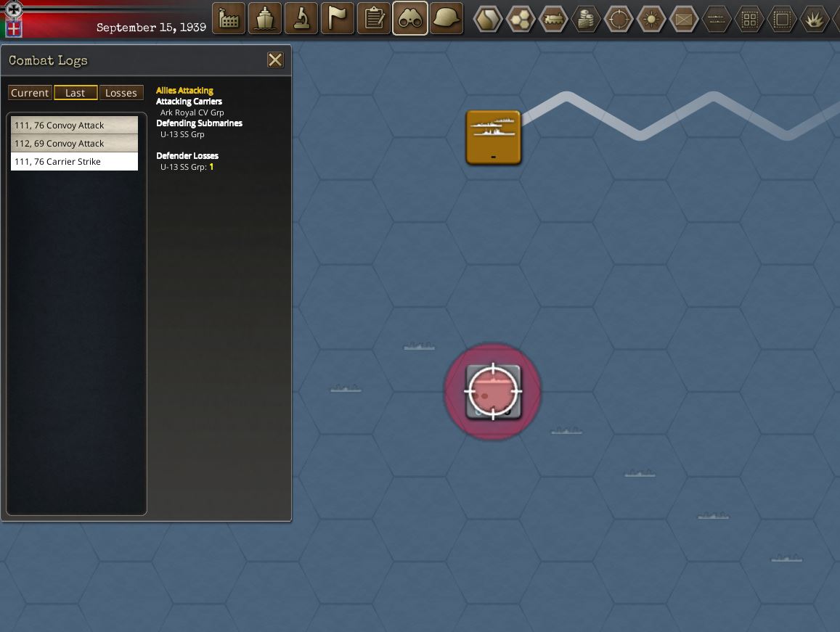840x632 pixels.
Task: Switch to the Current tab
Action: pos(30,93)
